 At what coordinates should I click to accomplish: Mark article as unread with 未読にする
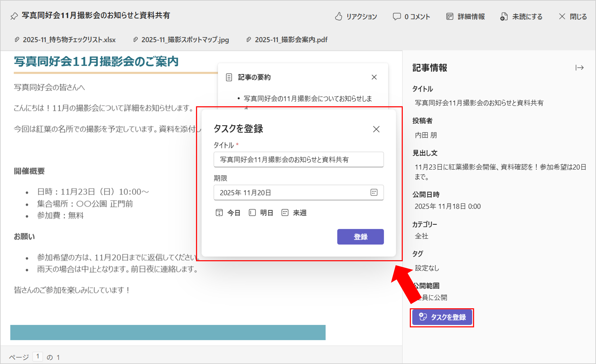pyautogui.click(x=521, y=16)
